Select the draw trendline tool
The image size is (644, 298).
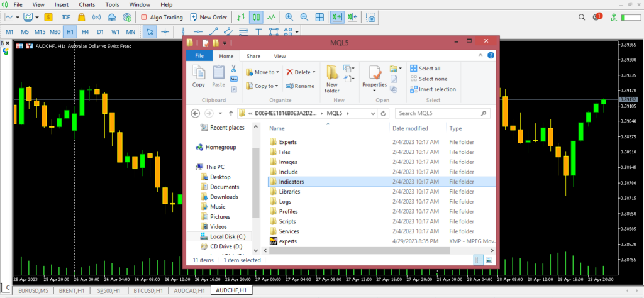pyautogui.click(x=213, y=31)
